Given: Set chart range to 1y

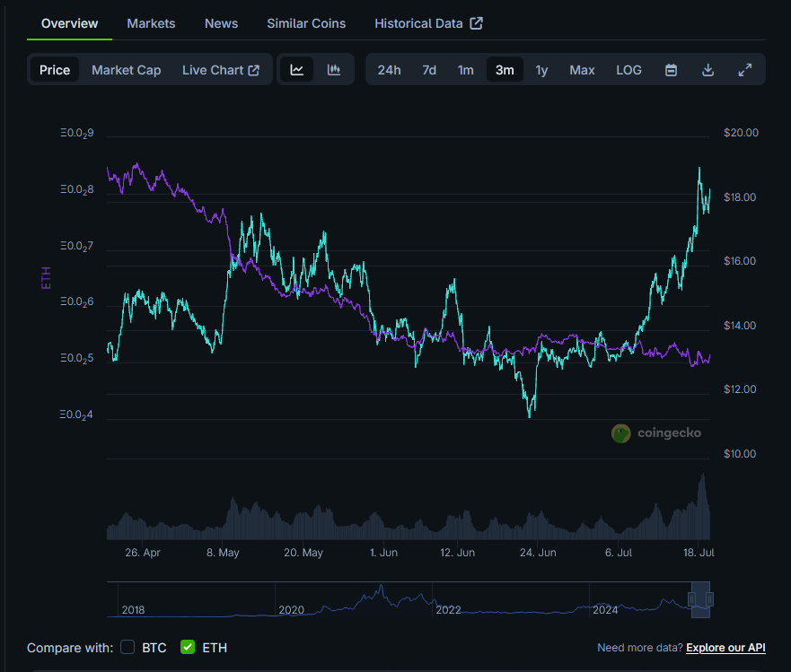Looking at the screenshot, I should click(541, 70).
